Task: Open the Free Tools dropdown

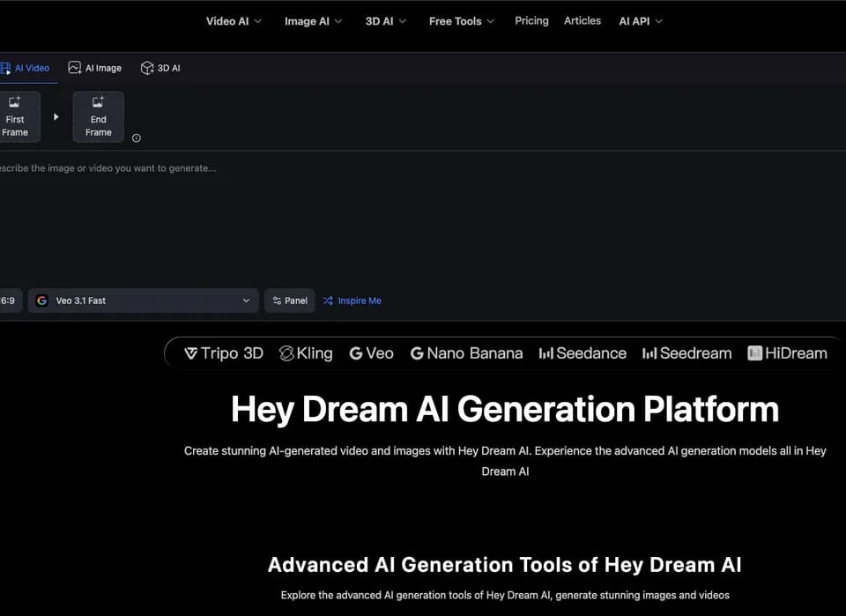Action: pyautogui.click(x=461, y=21)
